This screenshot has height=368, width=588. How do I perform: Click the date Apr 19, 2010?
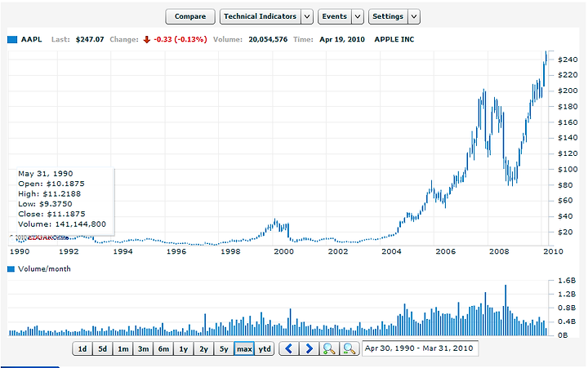pos(342,39)
